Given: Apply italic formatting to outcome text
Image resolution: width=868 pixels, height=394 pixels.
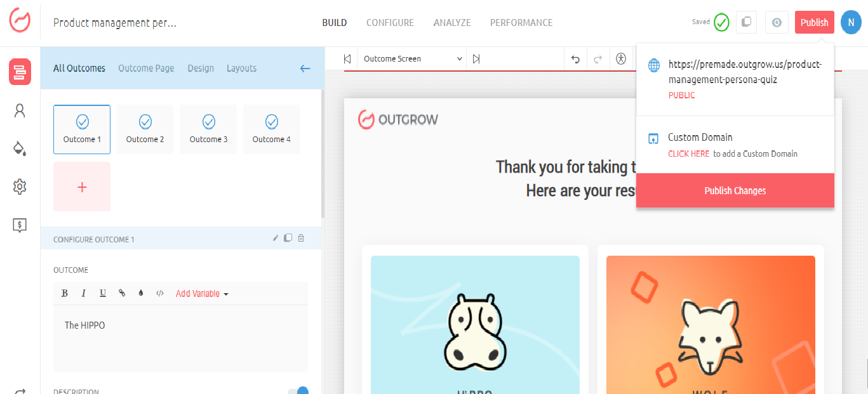Looking at the screenshot, I should [83, 293].
